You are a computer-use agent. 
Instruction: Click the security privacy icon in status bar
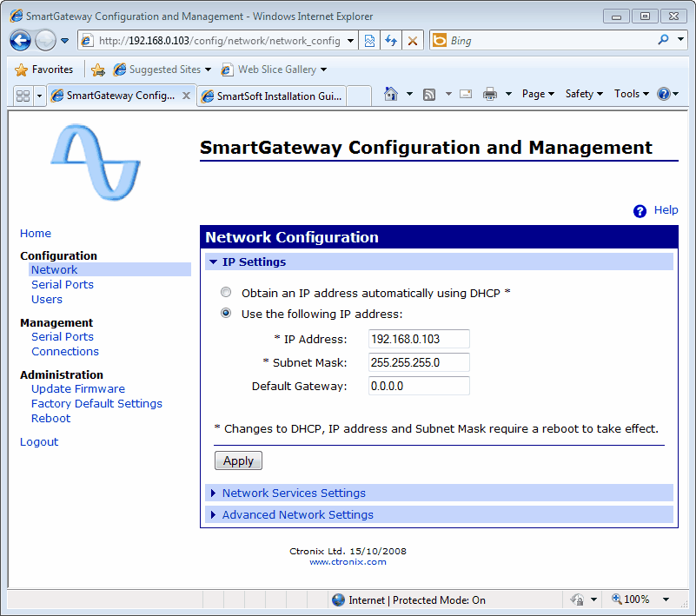pyautogui.click(x=577, y=600)
